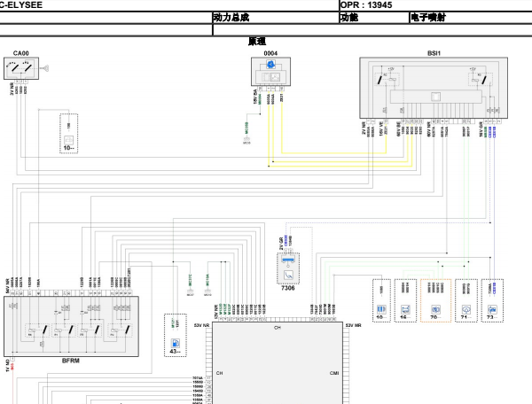The image size is (532, 404).
Task: Click the '54V NR' connector label above BFRM
Action: click(8, 286)
